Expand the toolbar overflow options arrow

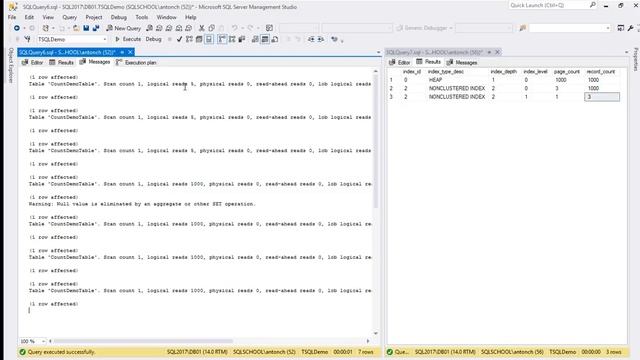click(x=342, y=40)
